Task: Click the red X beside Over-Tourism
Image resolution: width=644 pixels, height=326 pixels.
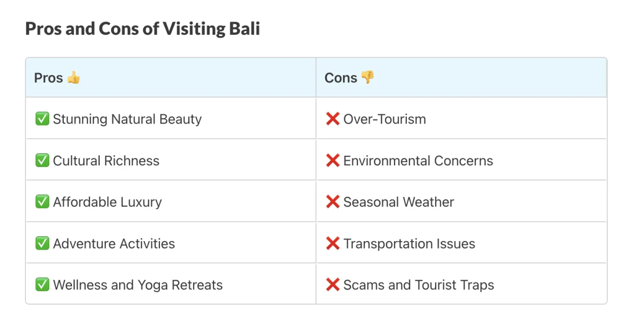Action: click(333, 119)
